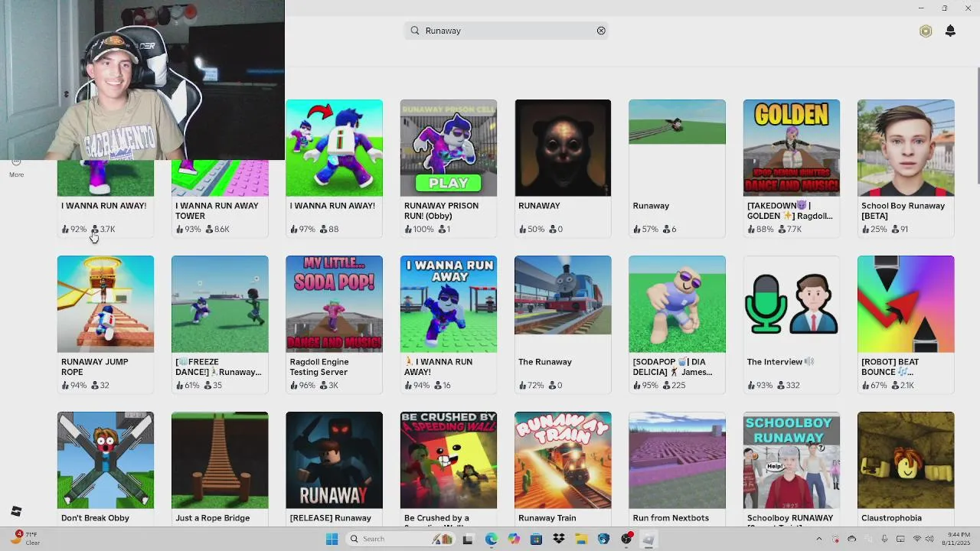Open [ROBOT] BEAT BOUNCE thumbnail
This screenshot has height=551, width=980.
click(x=906, y=304)
